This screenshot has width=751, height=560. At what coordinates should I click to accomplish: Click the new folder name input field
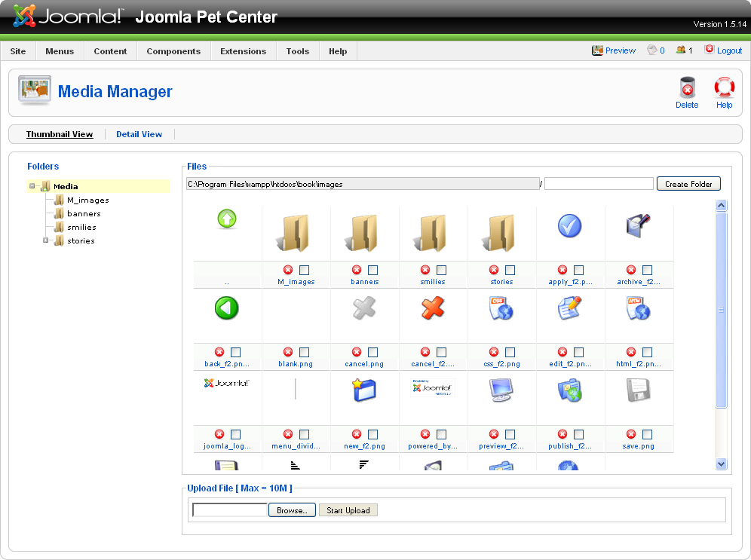tap(599, 184)
